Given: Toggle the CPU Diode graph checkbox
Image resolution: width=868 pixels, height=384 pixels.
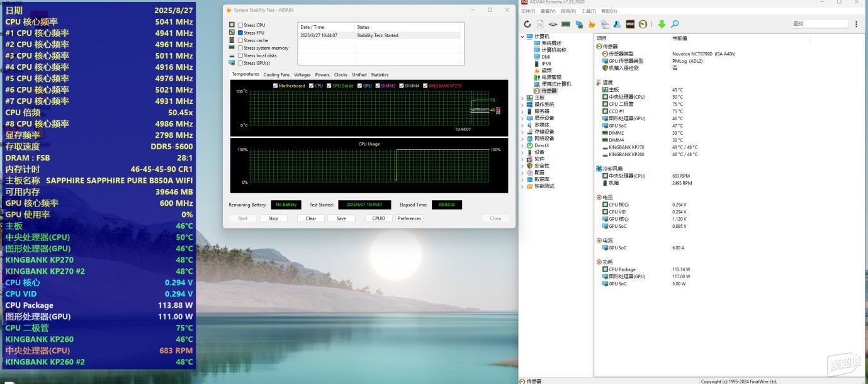Looking at the screenshot, I should tap(329, 86).
